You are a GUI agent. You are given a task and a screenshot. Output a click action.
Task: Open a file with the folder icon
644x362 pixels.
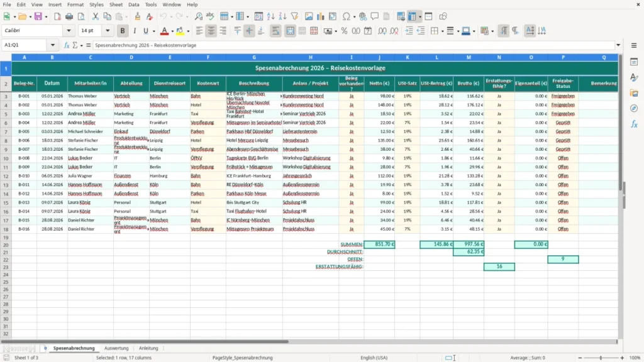22,16
